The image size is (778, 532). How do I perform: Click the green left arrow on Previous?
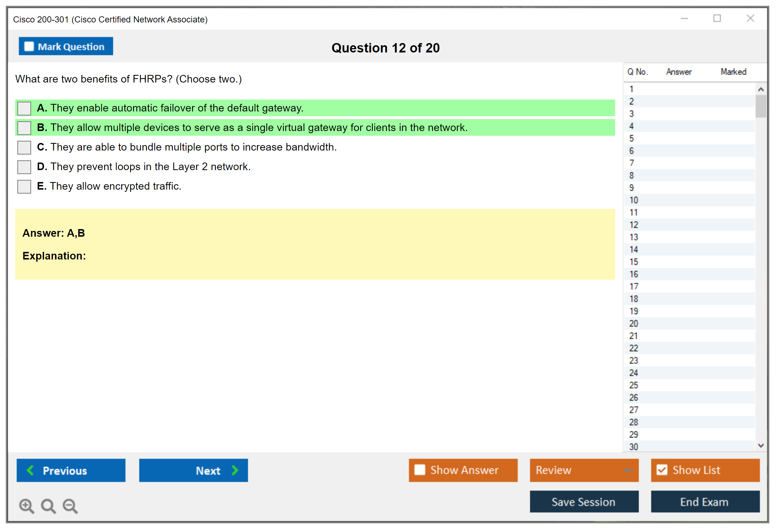[x=30, y=470]
